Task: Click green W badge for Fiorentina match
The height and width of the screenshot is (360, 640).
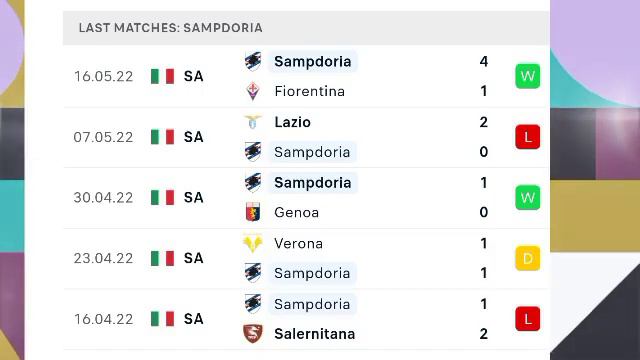Action: 527,76
